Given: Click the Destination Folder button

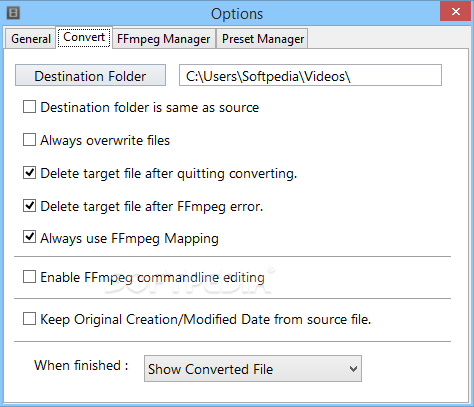Looking at the screenshot, I should [x=90, y=75].
